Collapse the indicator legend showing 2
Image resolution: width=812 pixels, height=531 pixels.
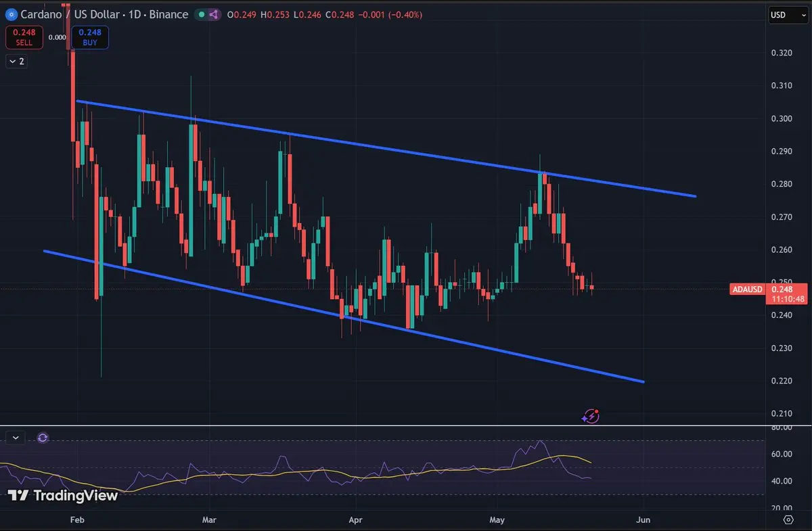(16, 62)
